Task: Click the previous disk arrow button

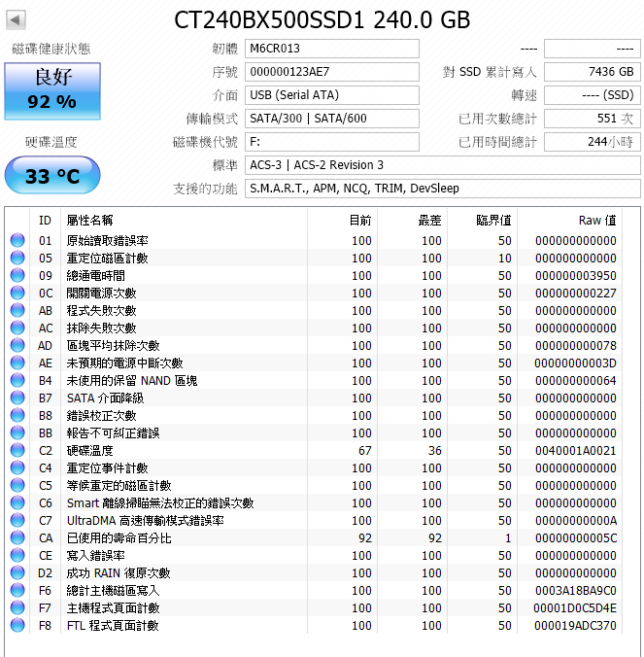Action: (x=16, y=19)
